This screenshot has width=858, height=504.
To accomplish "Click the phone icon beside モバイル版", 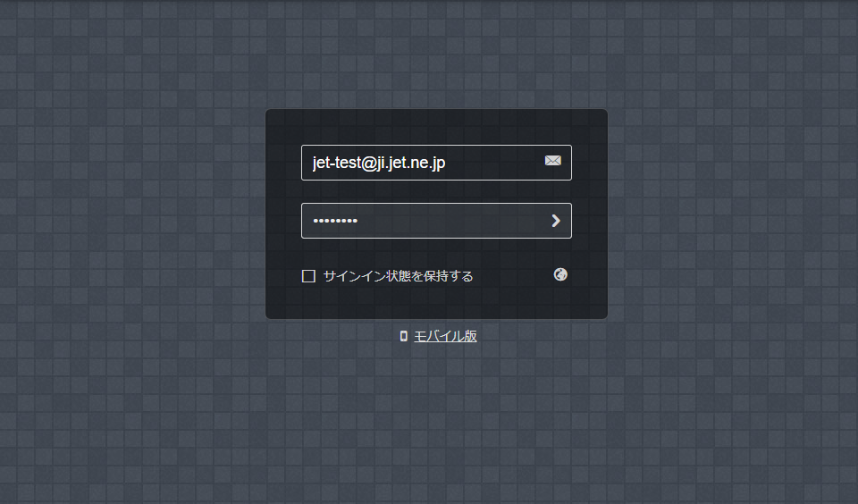I will pyautogui.click(x=404, y=336).
